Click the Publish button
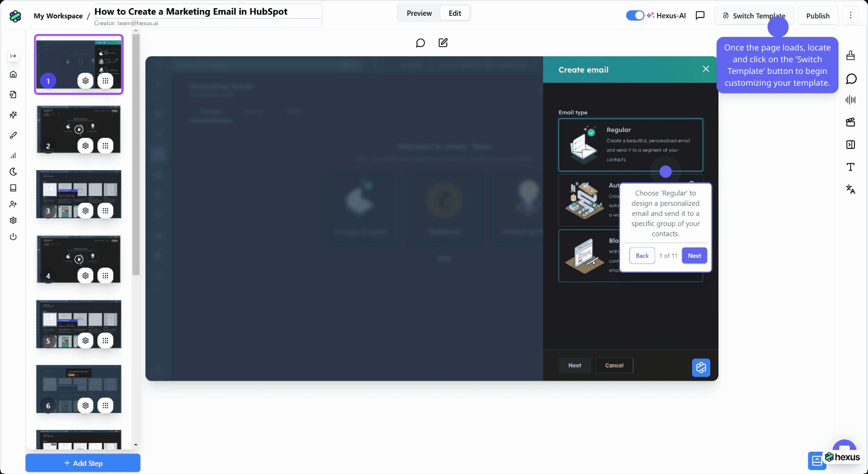Screen dimensions: 868x474 pyautogui.click(x=818, y=16)
